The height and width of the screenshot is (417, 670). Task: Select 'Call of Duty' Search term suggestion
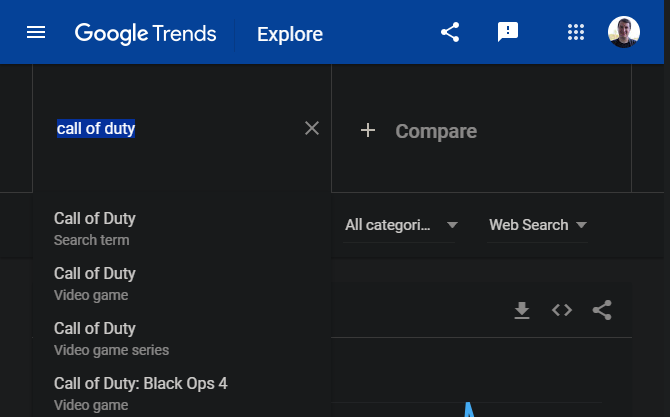182,229
